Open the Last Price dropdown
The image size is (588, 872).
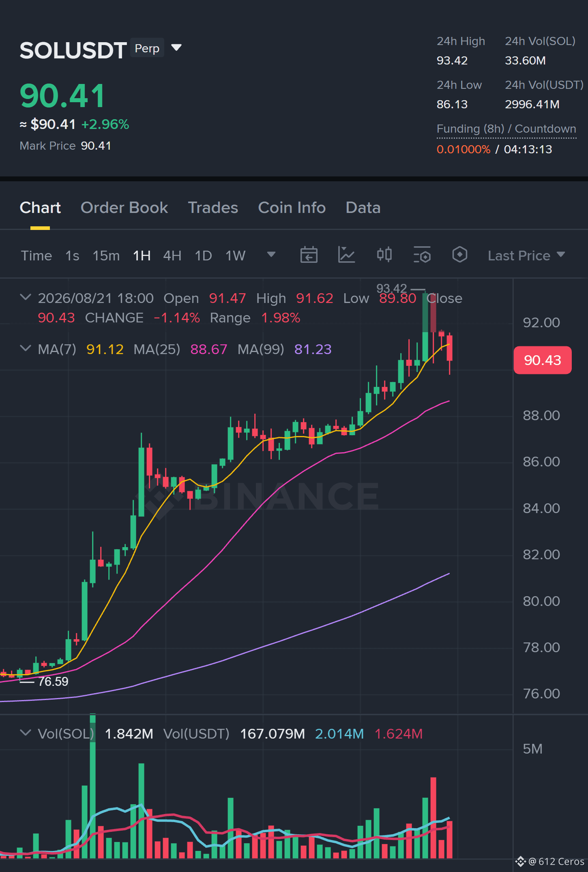(x=526, y=256)
